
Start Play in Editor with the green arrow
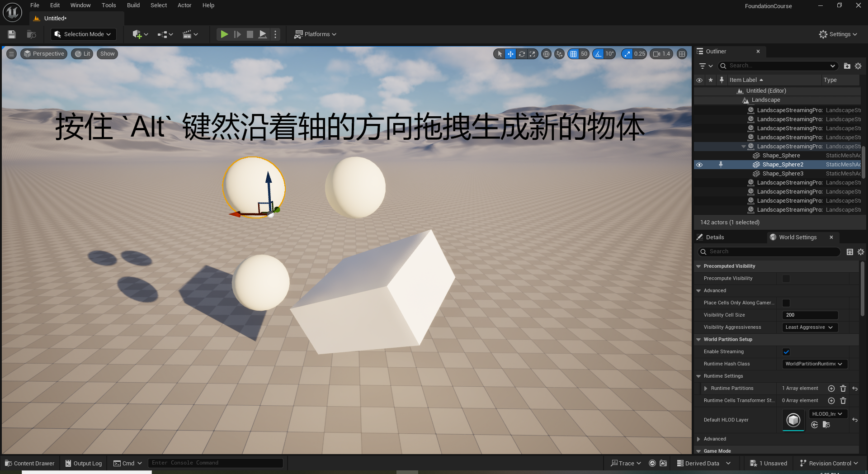(224, 34)
